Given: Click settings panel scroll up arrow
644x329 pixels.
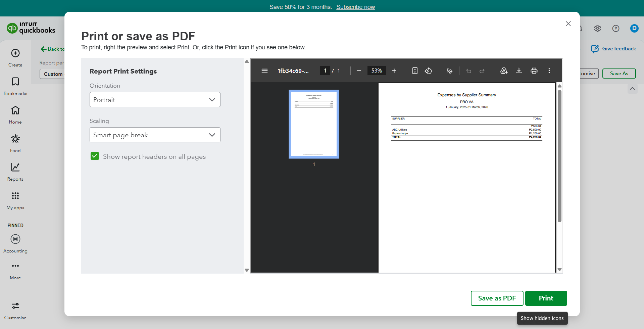Looking at the screenshot, I should tap(247, 61).
